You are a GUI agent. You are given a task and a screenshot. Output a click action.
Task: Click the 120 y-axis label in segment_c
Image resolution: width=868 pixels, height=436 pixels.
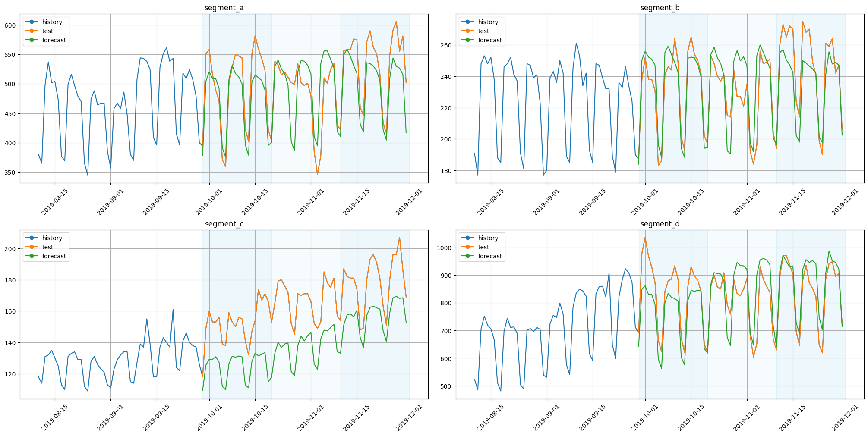pyautogui.click(x=11, y=374)
